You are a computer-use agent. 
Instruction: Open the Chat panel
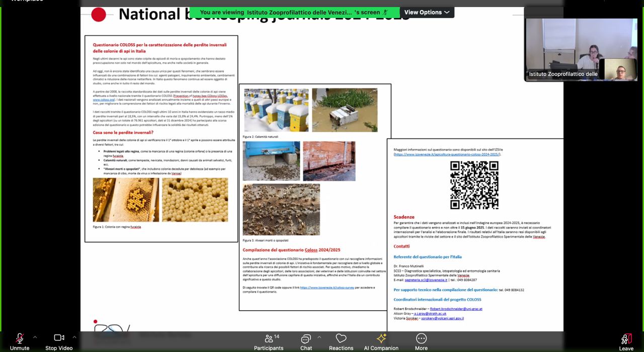(x=306, y=341)
